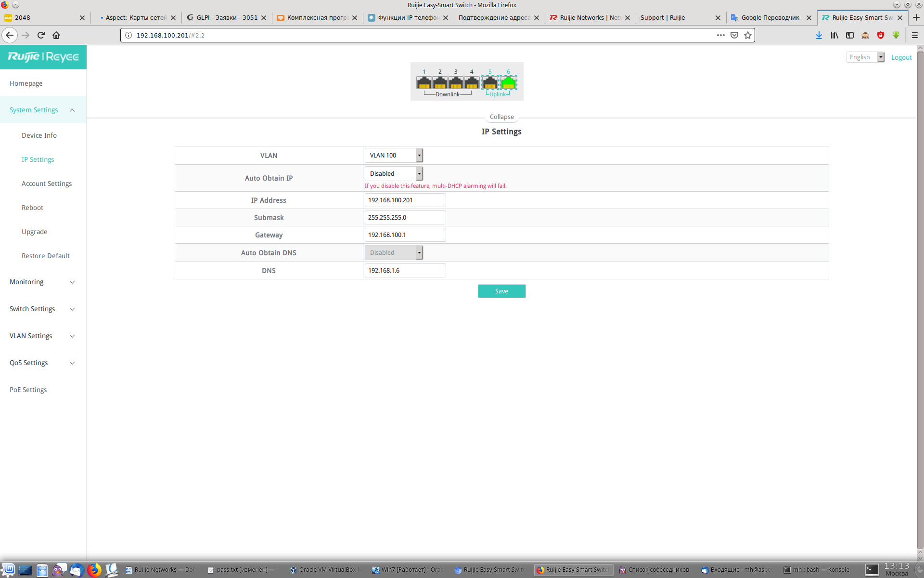This screenshot has height=578, width=924.
Task: Expand VLAN Settings in the sidebar
Action: (42, 336)
